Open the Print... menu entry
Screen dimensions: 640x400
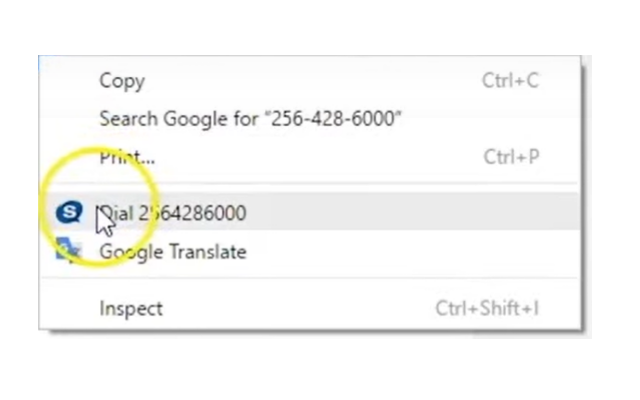(127, 157)
